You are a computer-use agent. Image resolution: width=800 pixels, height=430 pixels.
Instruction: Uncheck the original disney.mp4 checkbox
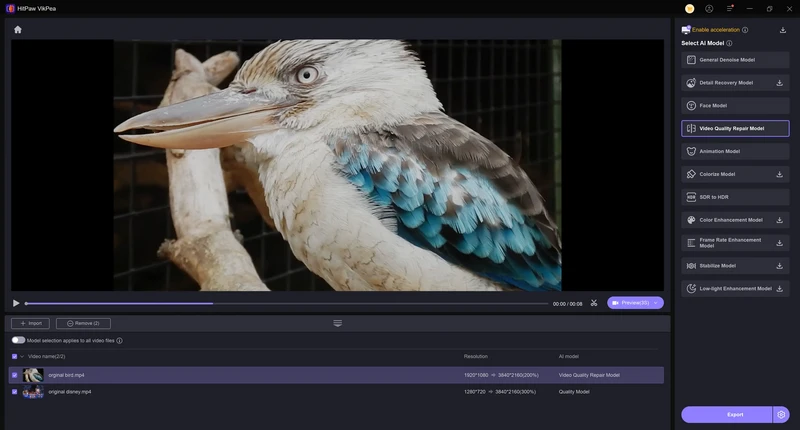coord(14,392)
